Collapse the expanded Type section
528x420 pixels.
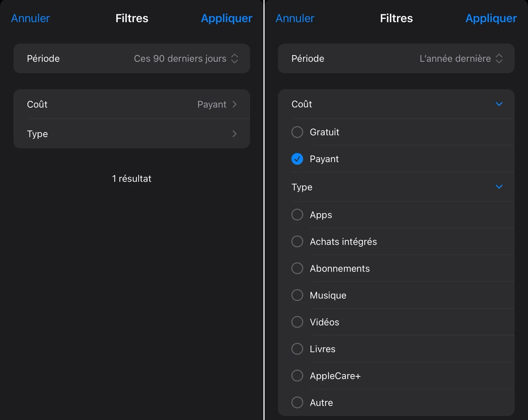[x=499, y=187]
